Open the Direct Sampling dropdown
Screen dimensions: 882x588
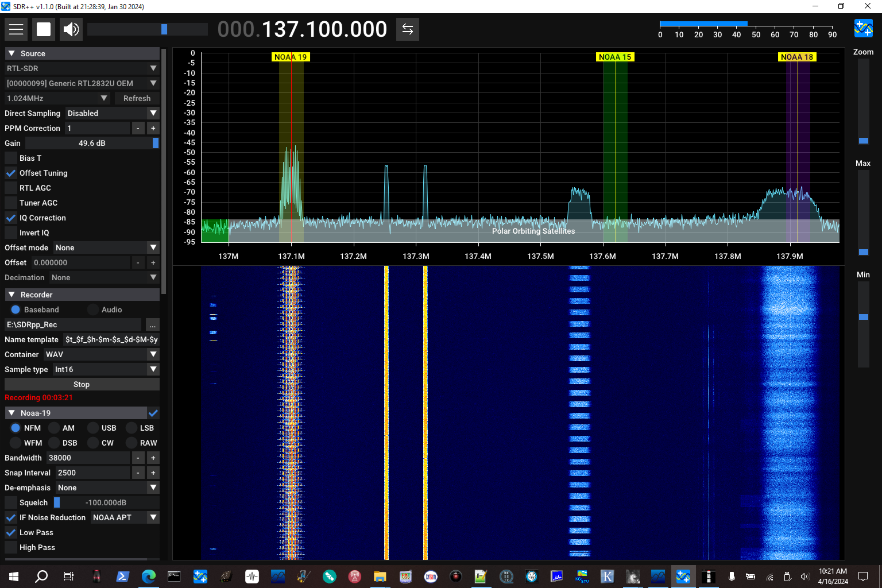click(112, 113)
